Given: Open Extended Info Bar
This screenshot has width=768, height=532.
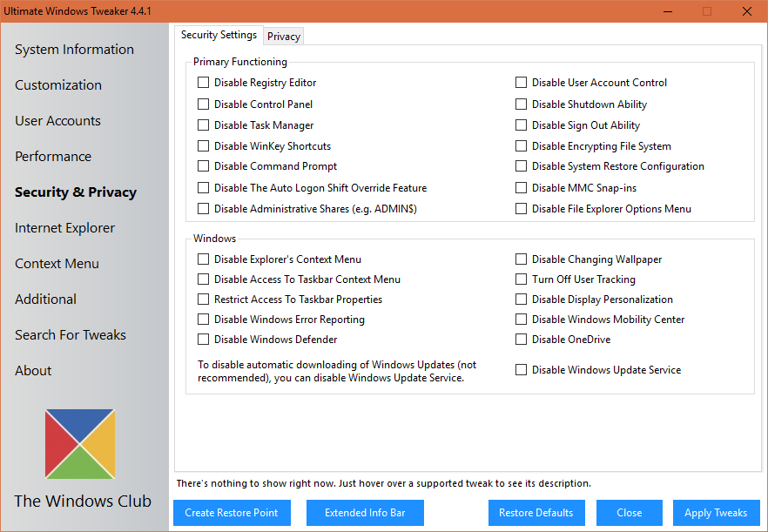Looking at the screenshot, I should [x=365, y=513].
